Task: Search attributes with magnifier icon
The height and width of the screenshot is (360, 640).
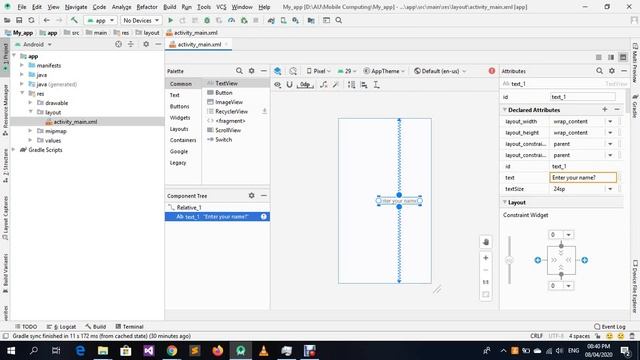Action: [599, 71]
